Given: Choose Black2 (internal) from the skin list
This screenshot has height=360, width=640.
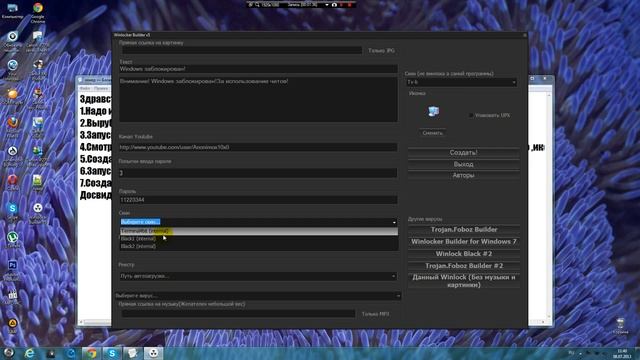Looking at the screenshot, I should pyautogui.click(x=259, y=246).
